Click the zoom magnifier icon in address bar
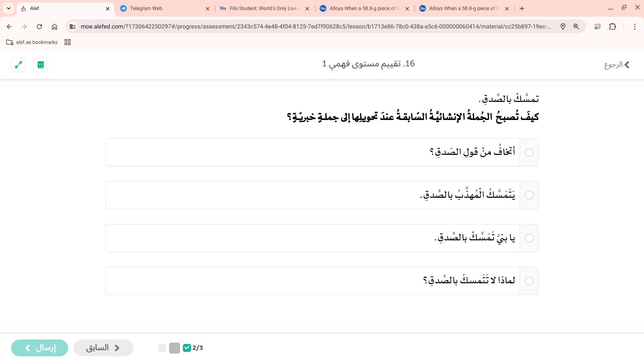 (576, 26)
